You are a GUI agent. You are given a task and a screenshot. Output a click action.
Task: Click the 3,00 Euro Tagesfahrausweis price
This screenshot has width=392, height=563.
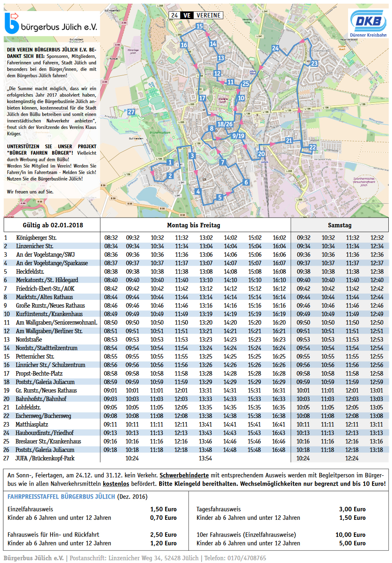pyautogui.click(x=353, y=509)
